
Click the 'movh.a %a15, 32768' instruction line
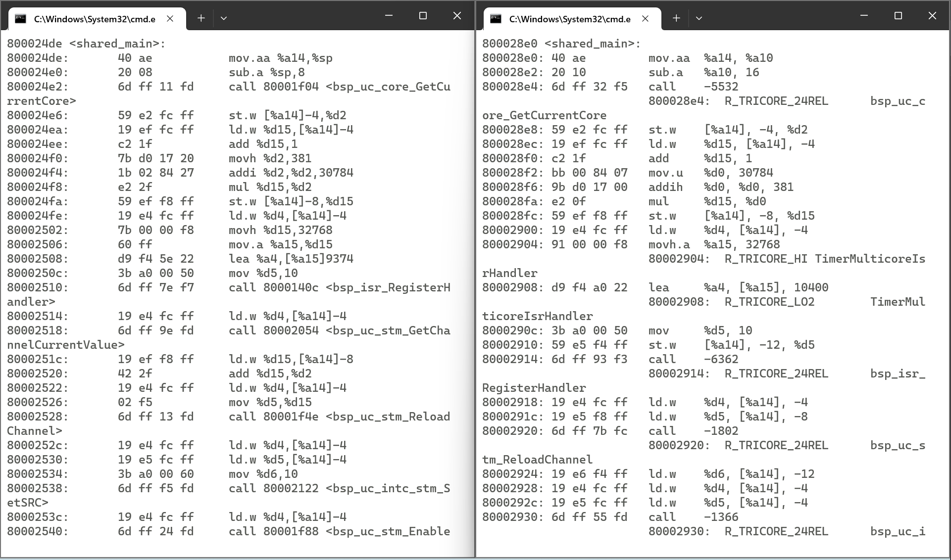click(714, 244)
